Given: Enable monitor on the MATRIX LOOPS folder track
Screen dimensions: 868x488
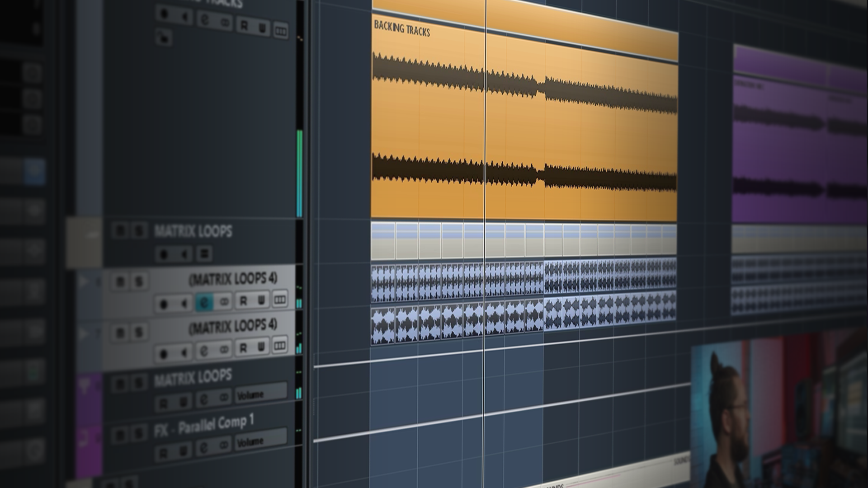Looking at the screenshot, I should click(184, 254).
